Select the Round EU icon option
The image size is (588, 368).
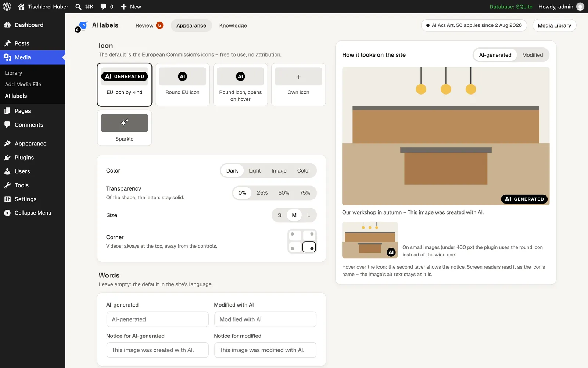point(183,85)
